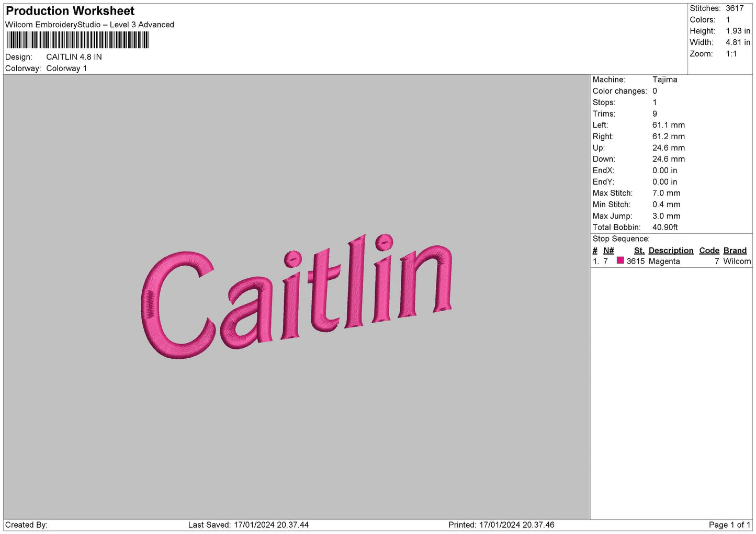Click the Machine value Tajima

click(664, 79)
